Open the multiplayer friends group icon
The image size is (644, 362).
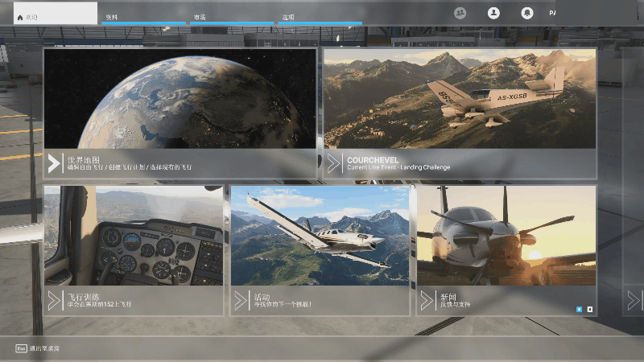coord(460,13)
